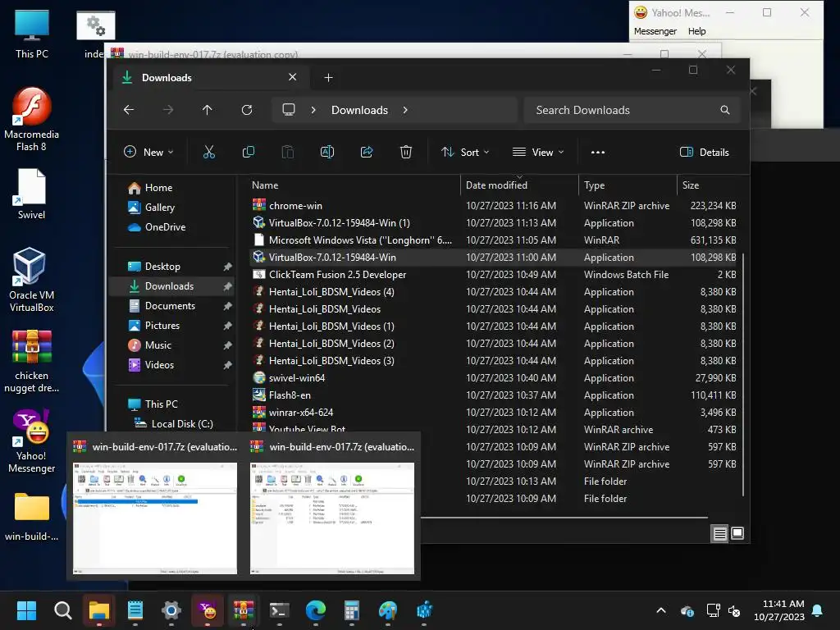
Task: Select This PC desktop icon
Action: 32,33
